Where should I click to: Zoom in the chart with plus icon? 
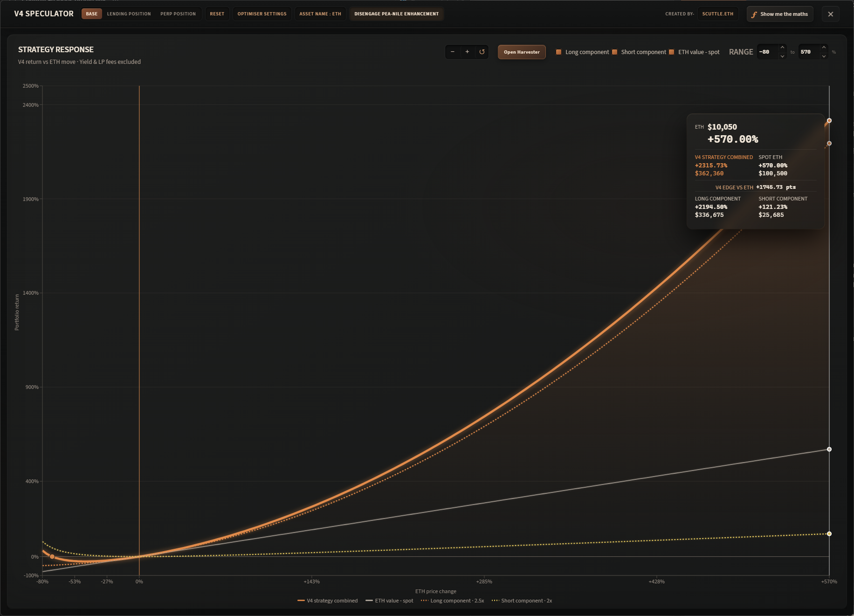[x=467, y=52]
